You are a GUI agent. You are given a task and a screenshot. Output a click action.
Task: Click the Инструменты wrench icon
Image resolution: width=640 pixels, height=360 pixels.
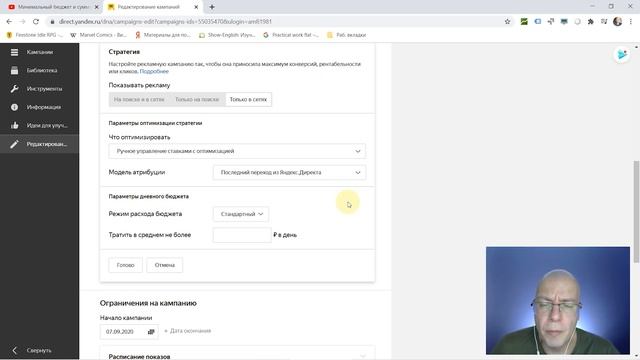pos(14,89)
